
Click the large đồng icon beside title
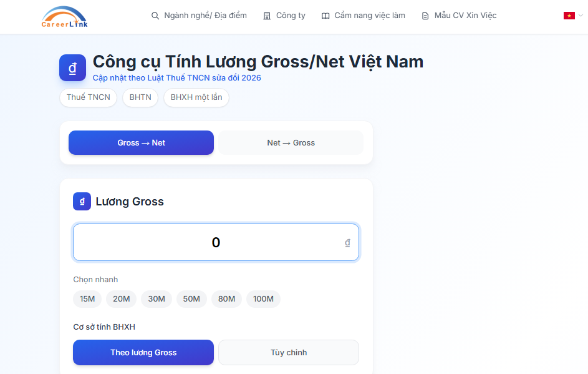click(x=72, y=68)
